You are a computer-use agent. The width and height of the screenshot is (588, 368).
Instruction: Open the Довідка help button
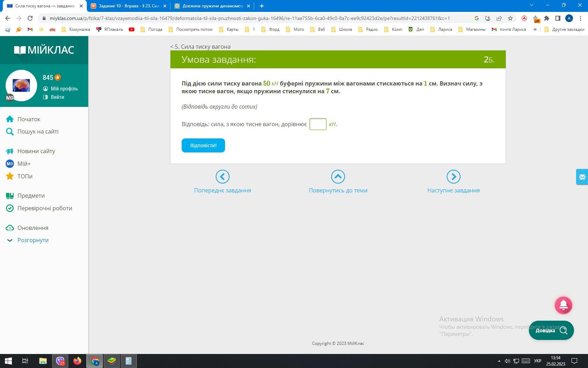tap(551, 330)
